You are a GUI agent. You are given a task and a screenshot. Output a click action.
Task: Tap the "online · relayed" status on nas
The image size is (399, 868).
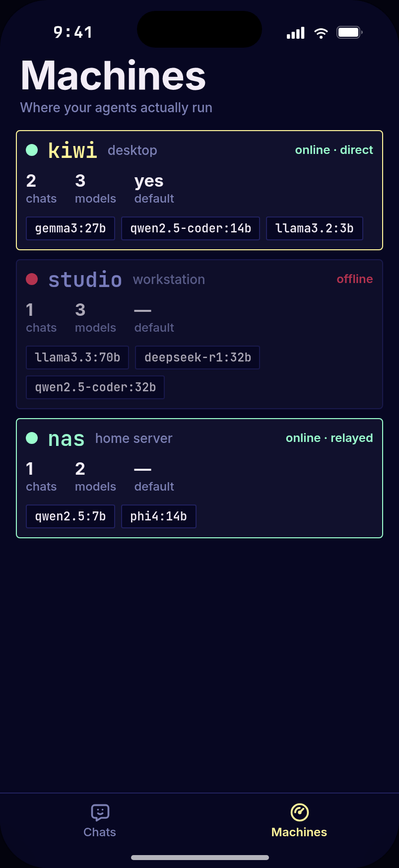[330, 438]
